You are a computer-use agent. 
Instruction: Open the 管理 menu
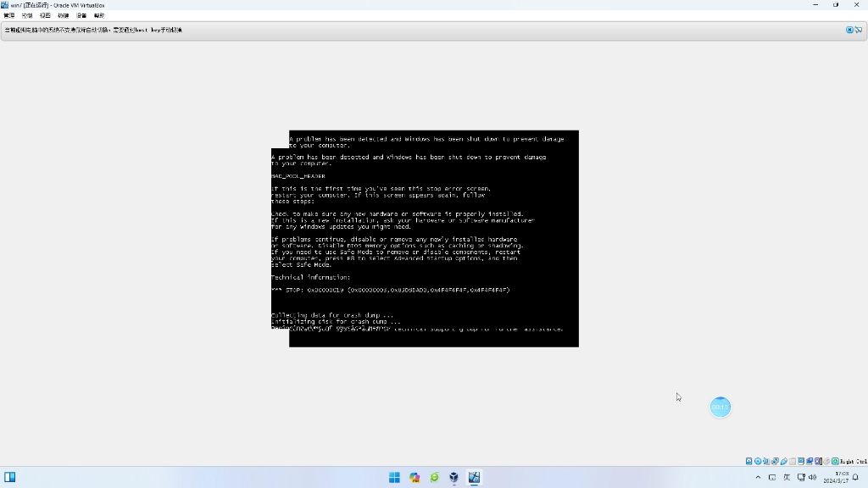pyautogui.click(x=8, y=15)
